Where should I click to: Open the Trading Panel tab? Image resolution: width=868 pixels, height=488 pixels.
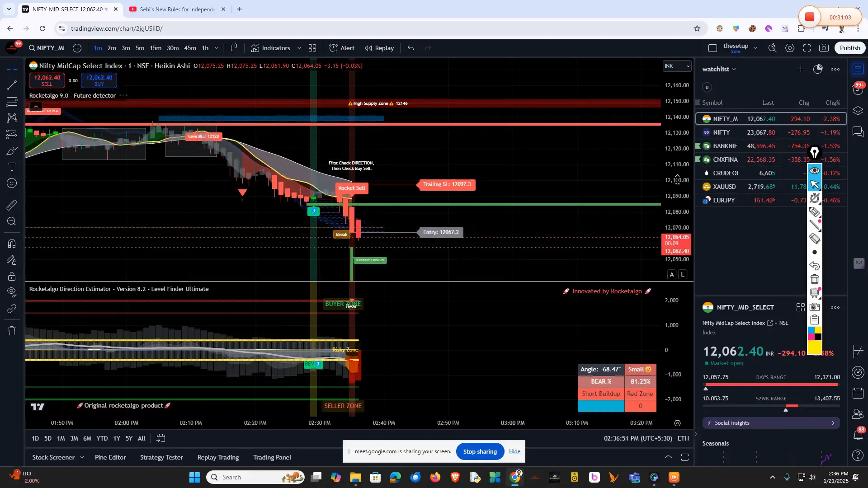(x=272, y=457)
